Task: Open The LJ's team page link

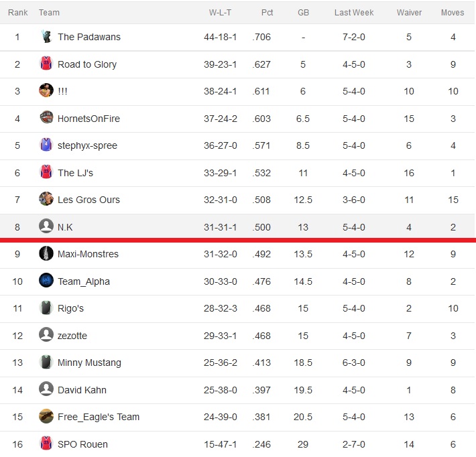Action: tap(75, 173)
